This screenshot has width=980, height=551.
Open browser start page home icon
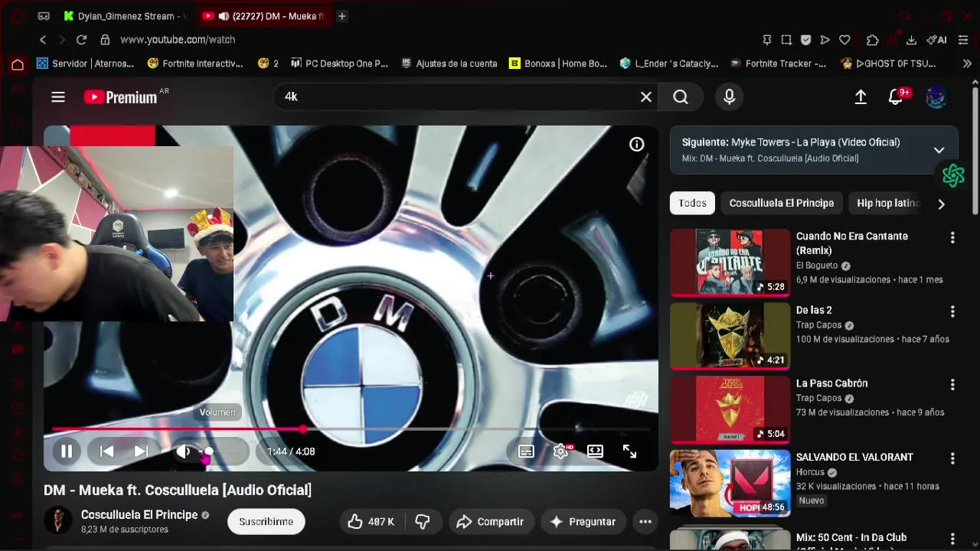point(17,64)
